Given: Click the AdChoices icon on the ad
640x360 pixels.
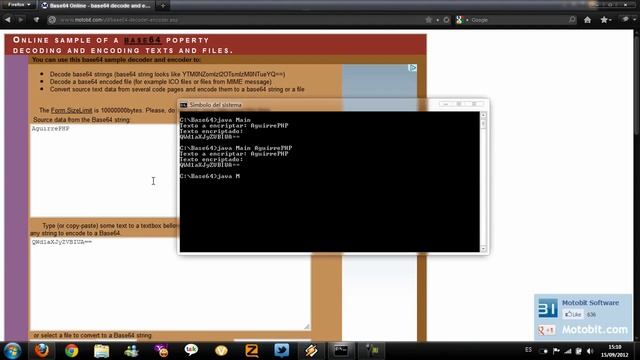Looking at the screenshot, I should pos(413,68).
